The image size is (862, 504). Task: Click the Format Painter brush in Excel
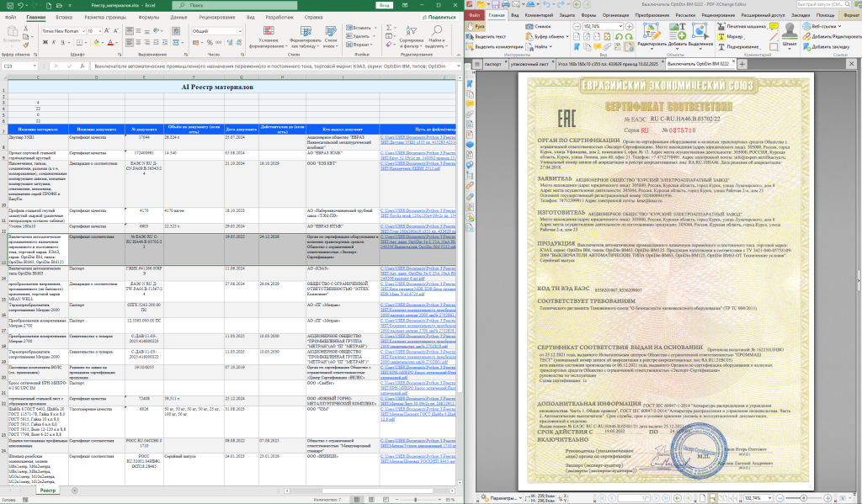(x=25, y=45)
